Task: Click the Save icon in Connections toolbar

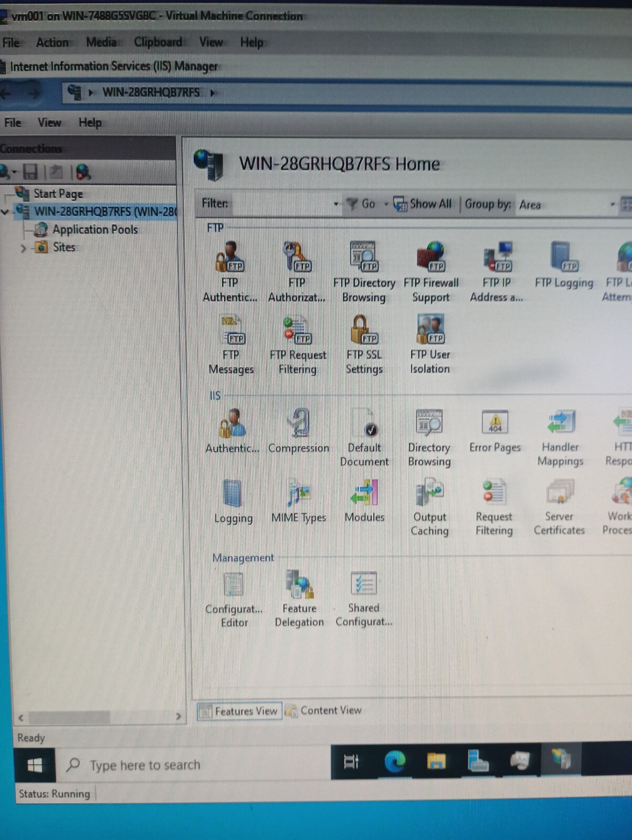Action: 30,172
